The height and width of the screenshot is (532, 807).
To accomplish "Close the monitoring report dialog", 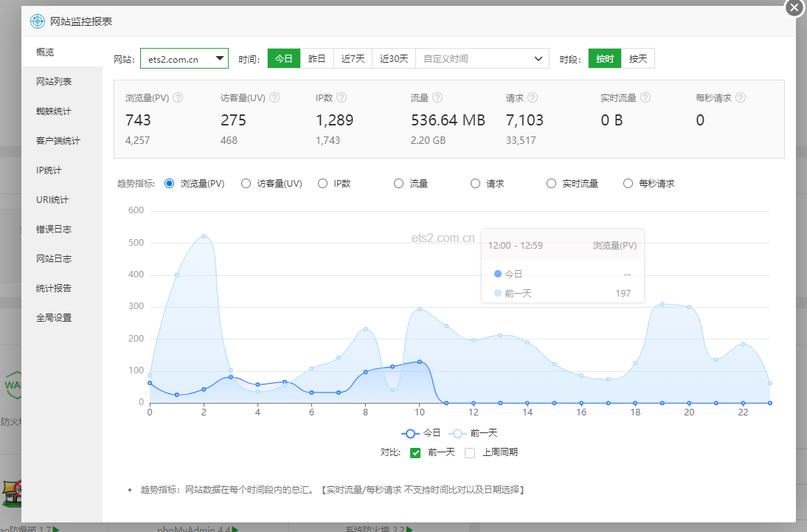I will [x=794, y=7].
